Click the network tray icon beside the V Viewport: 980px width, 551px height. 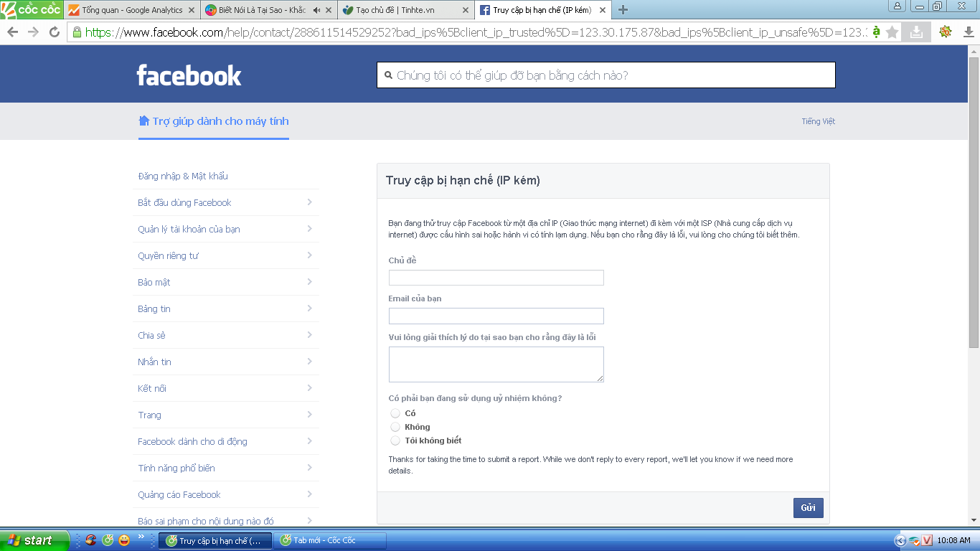point(914,540)
